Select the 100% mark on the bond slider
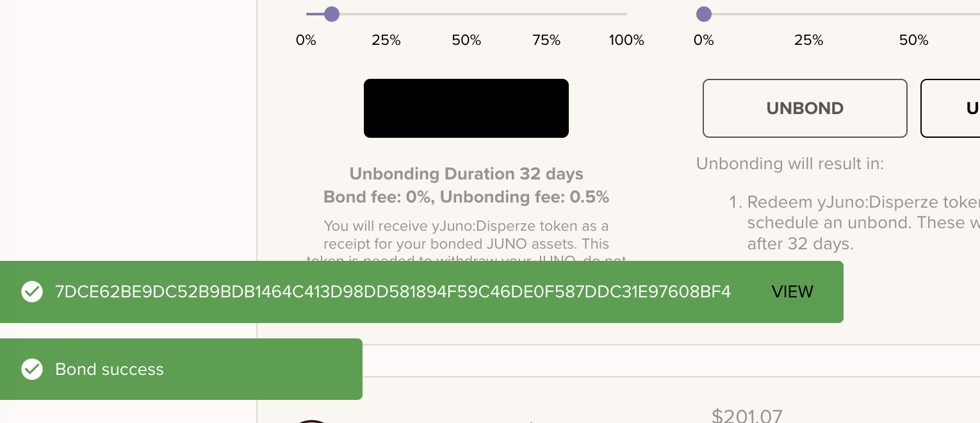 click(626, 14)
